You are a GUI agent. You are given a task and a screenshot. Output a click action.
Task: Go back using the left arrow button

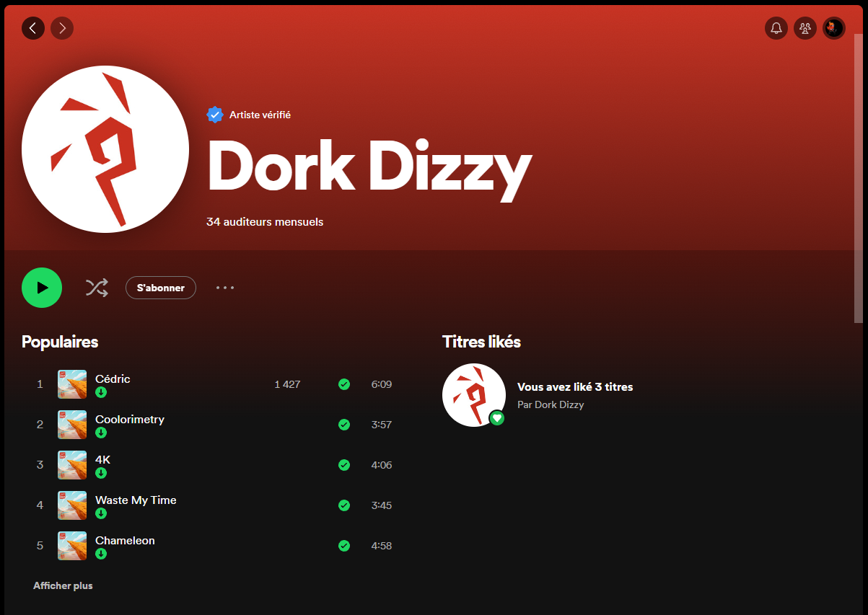33,28
